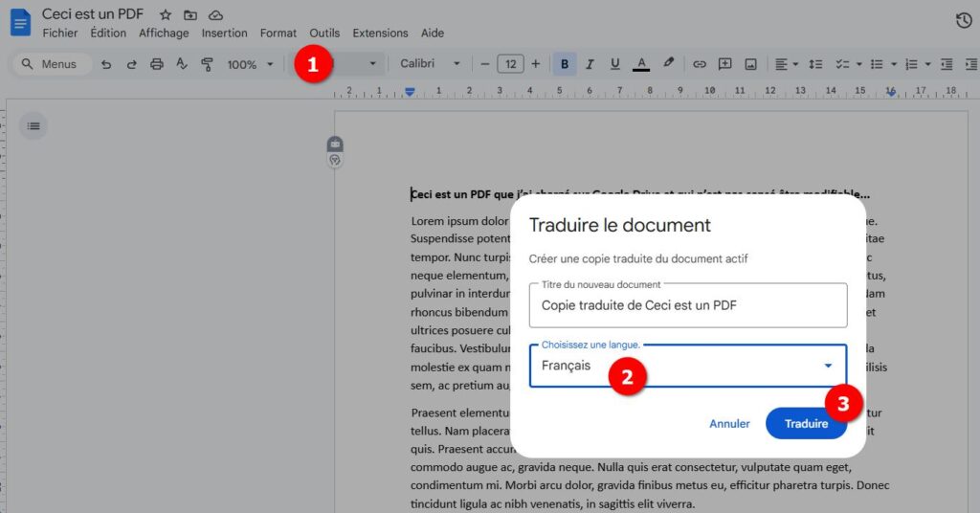The width and height of the screenshot is (980, 513).
Task: Add a comment icon
Action: click(x=725, y=64)
